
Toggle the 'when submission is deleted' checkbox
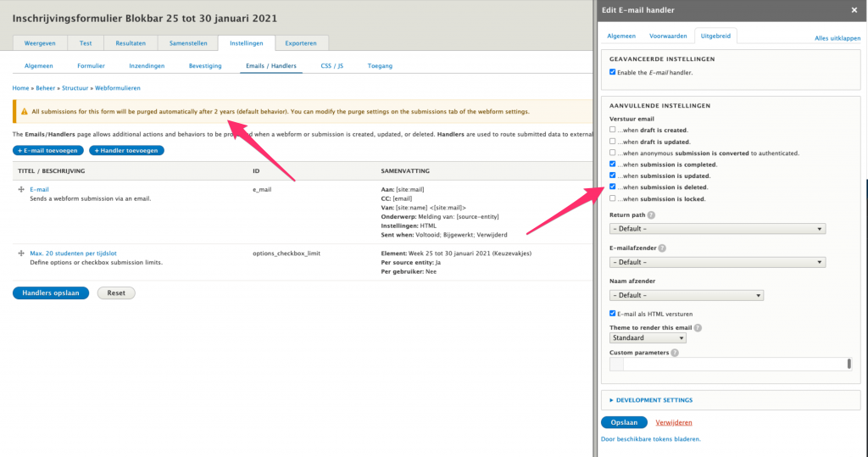(x=613, y=187)
